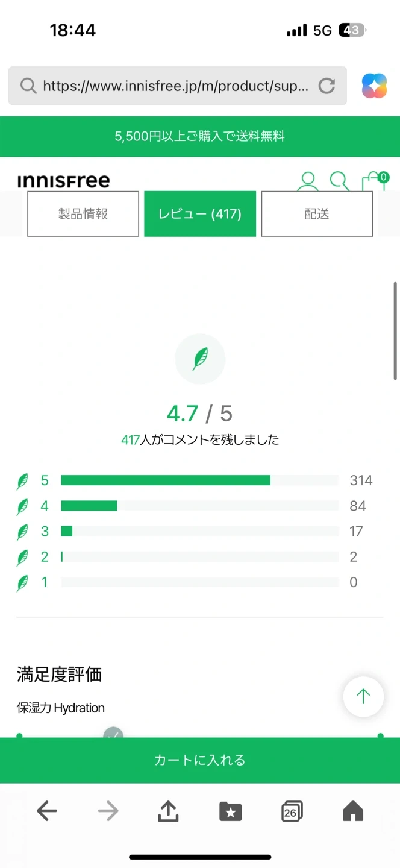
Task: Tap the site search magnifier icon
Action: [x=339, y=180]
